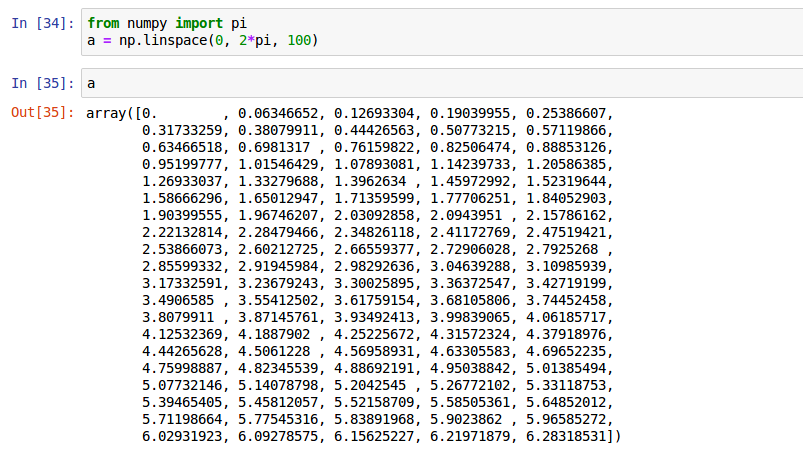This screenshot has width=803, height=453.
Task: Select the value 0.06346652 in output
Action: tap(278, 113)
